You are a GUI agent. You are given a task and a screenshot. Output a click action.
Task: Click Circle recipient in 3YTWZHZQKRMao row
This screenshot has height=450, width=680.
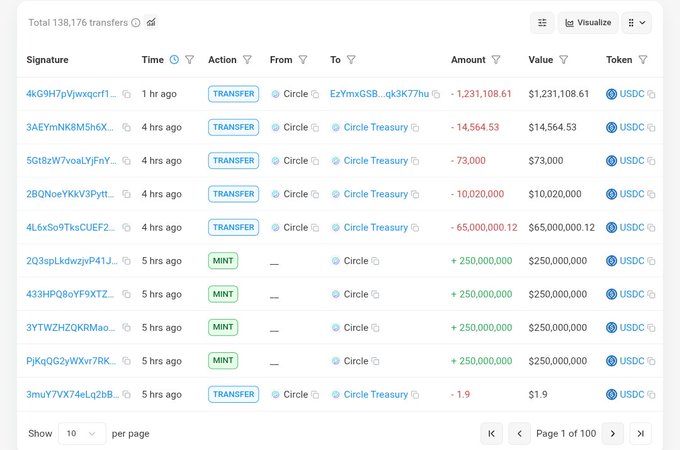356,327
